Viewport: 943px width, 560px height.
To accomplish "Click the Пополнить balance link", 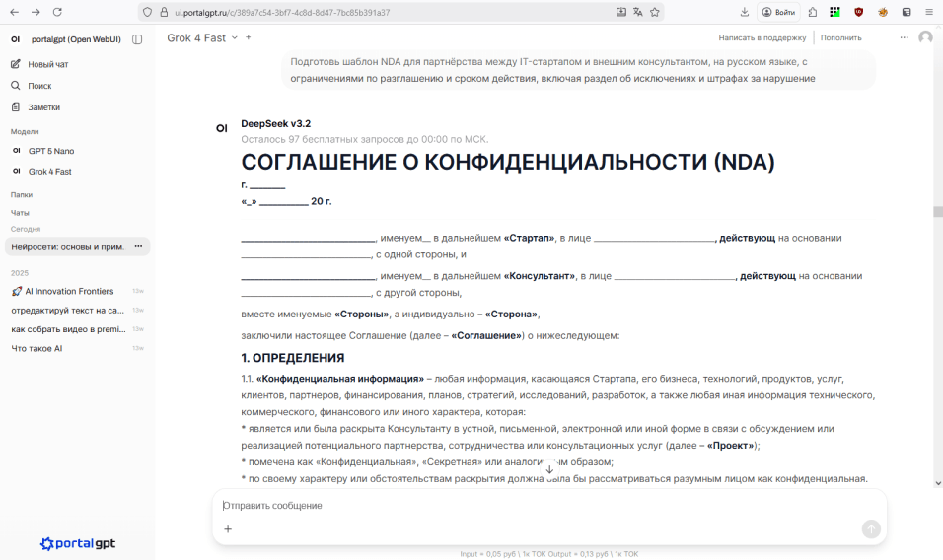I will pos(840,37).
